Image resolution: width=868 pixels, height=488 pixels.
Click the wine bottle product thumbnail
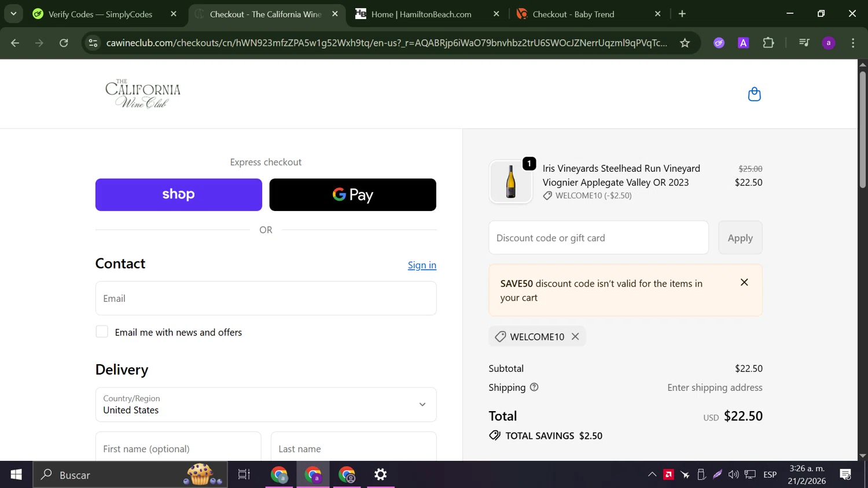click(510, 182)
